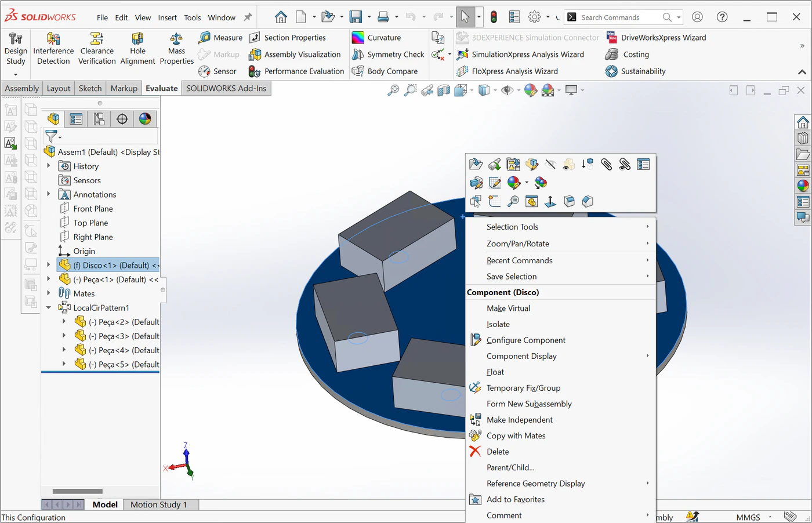This screenshot has width=812, height=523.
Task: Open the Measure tool
Action: point(220,38)
